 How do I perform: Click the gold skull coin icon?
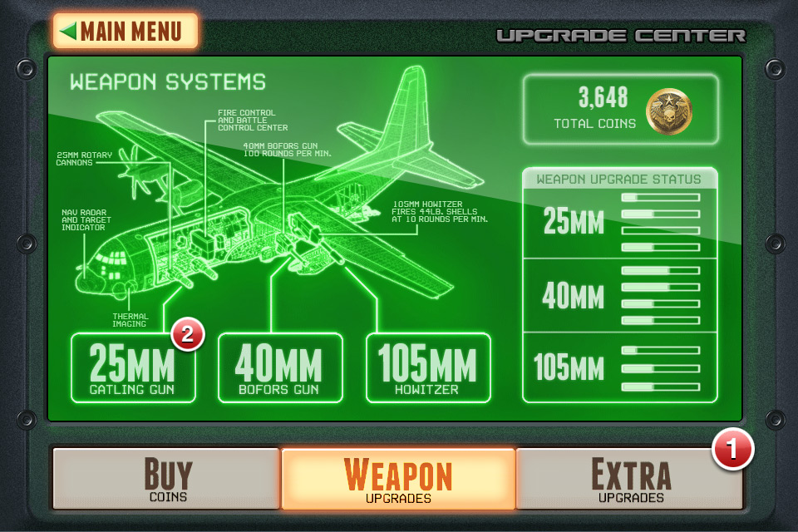click(x=668, y=111)
